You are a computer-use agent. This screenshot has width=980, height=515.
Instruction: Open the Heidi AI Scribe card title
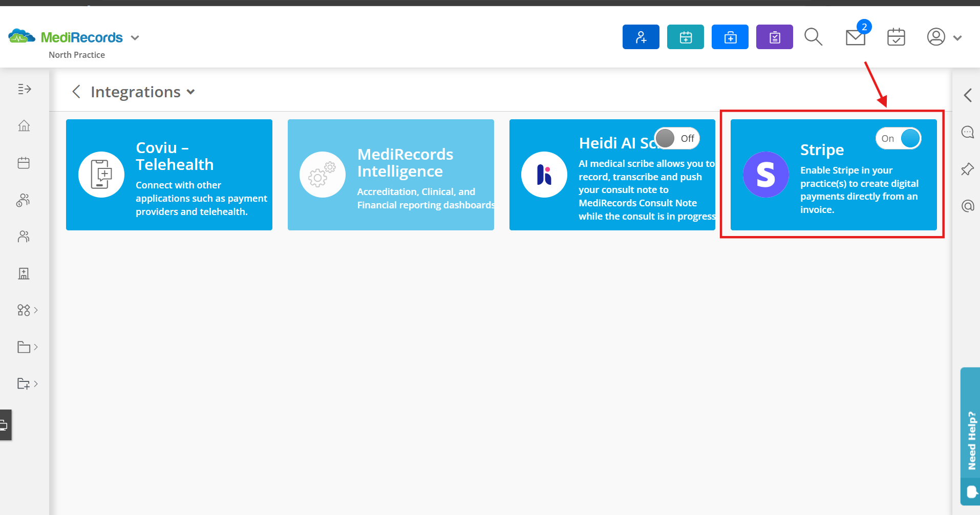[x=616, y=143]
